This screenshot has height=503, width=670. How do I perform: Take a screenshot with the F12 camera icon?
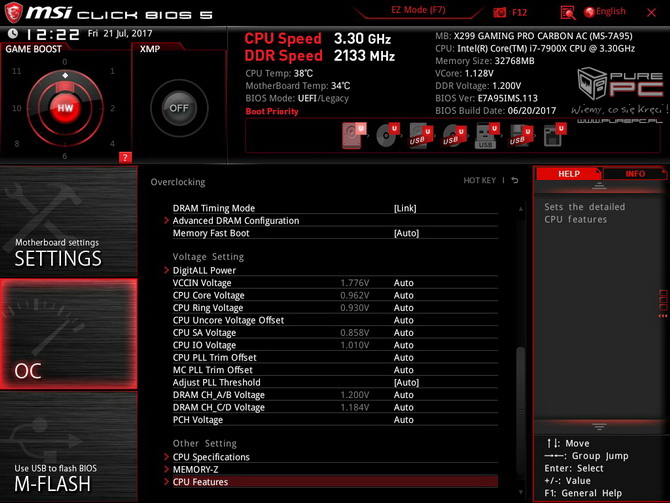click(500, 13)
